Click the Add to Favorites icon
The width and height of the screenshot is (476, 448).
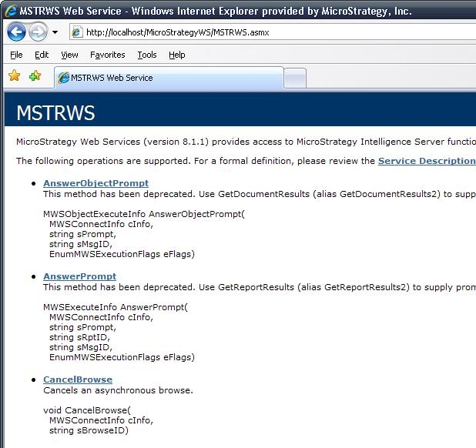(x=35, y=75)
